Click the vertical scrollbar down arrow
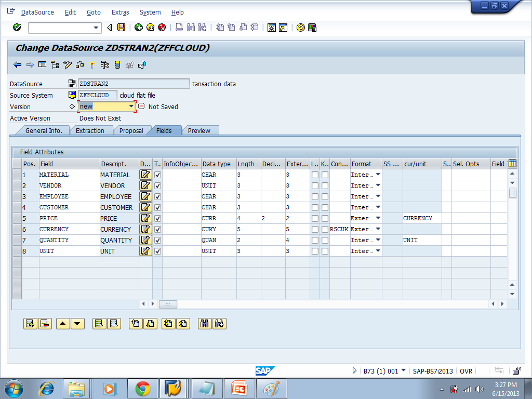532x399 pixels. click(x=512, y=294)
